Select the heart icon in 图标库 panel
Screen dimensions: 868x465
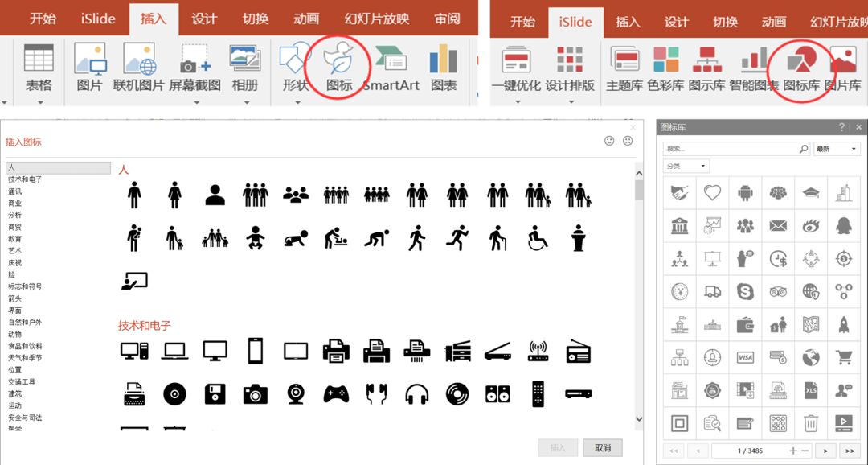712,193
